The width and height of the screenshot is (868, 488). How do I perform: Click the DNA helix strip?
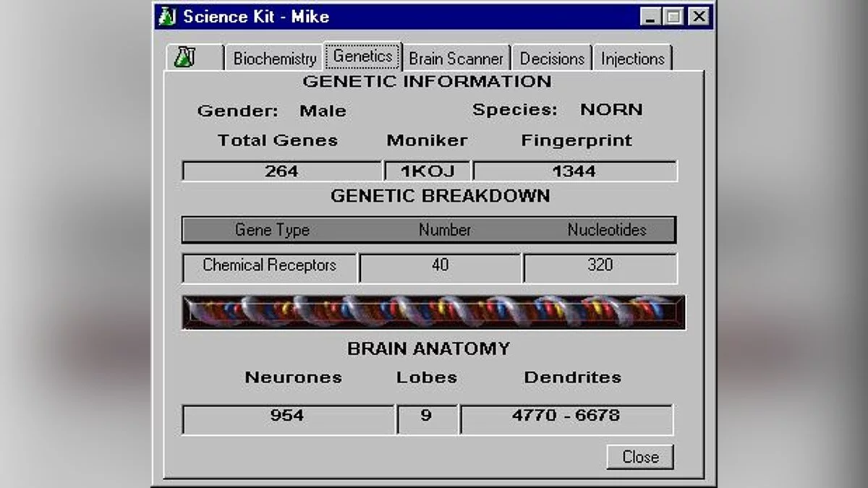(433, 312)
